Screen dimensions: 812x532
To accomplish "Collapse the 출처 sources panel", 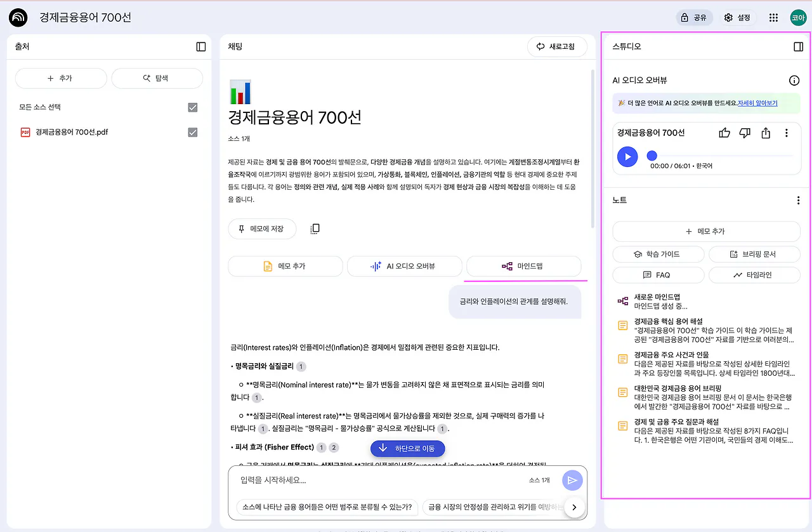I will tap(200, 46).
